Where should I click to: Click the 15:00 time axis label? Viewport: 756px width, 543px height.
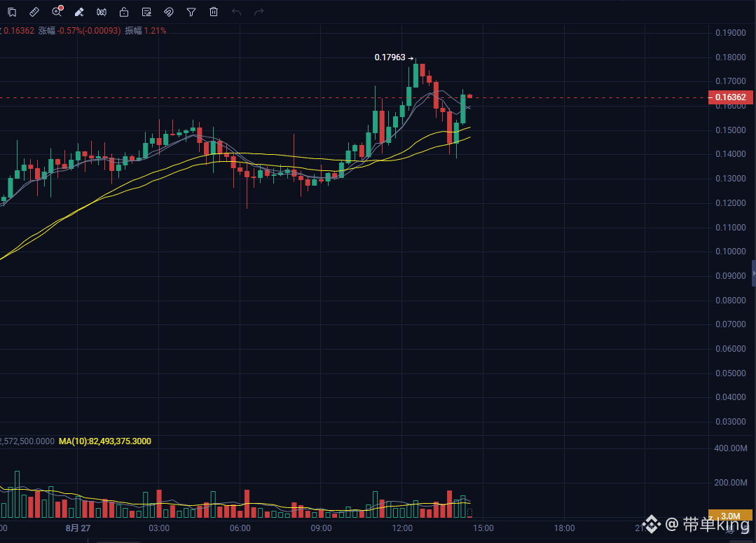tap(483, 528)
